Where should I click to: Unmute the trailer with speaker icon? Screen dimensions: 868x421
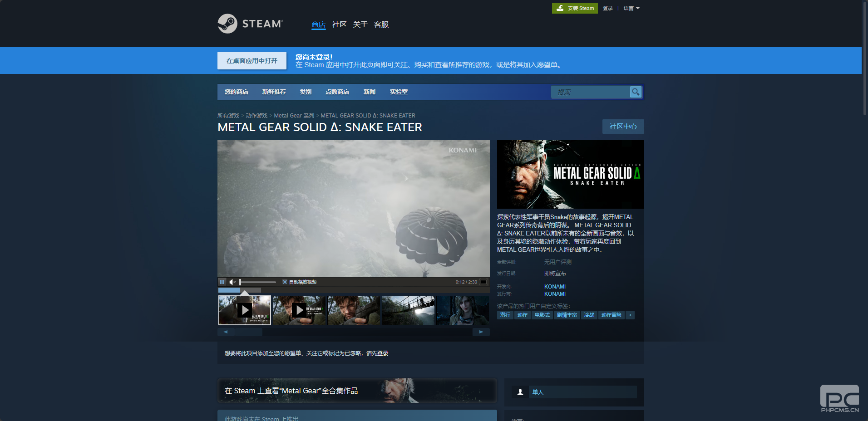(232, 282)
